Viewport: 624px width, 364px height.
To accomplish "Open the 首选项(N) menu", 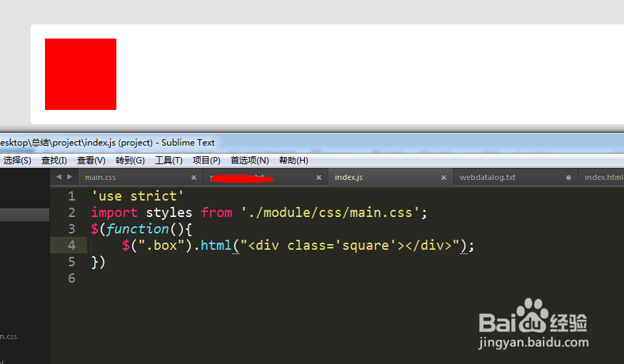I will coord(249,161).
